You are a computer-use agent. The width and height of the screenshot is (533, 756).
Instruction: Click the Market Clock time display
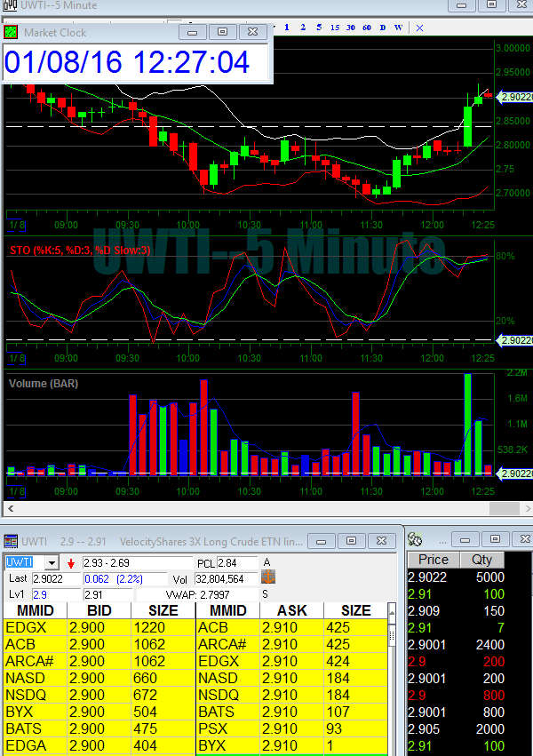pos(127,62)
